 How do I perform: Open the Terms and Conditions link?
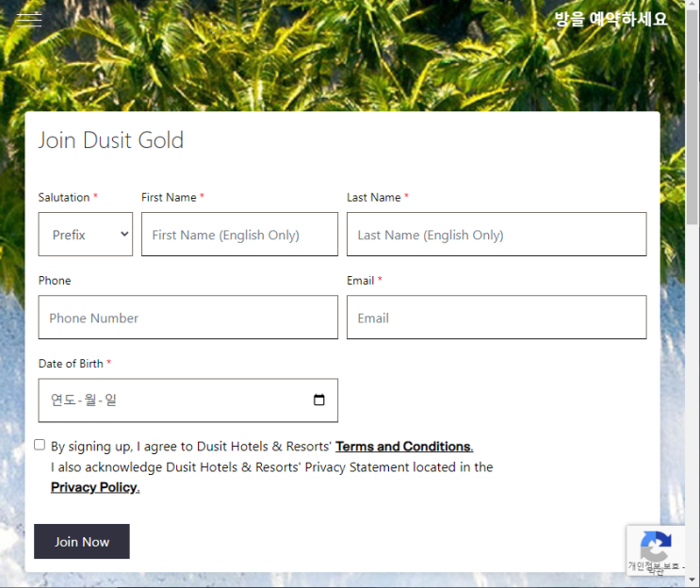(x=404, y=447)
